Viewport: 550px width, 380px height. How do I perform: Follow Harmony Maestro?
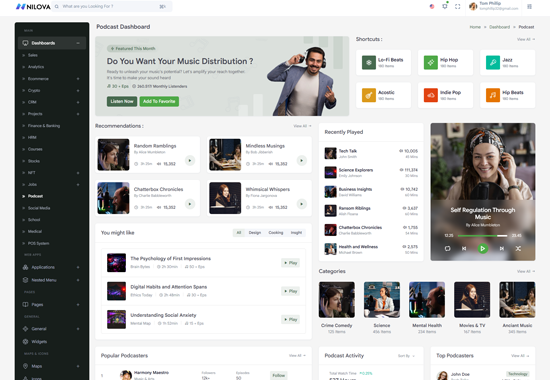(x=279, y=375)
